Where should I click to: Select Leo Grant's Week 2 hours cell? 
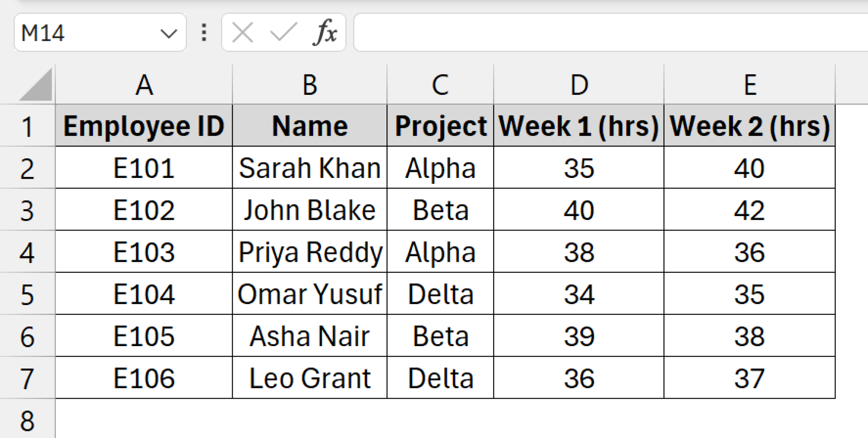750,378
